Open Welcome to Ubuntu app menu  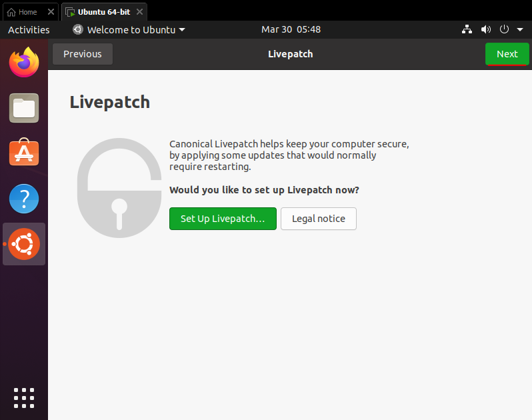[x=129, y=30]
